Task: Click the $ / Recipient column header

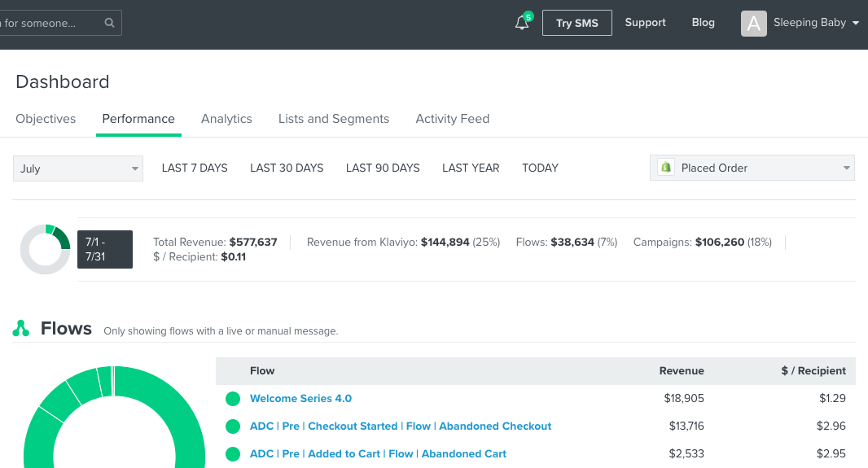Action: pos(813,370)
